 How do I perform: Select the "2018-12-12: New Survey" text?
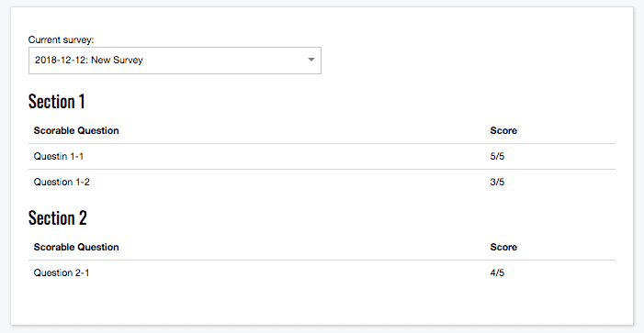89,60
